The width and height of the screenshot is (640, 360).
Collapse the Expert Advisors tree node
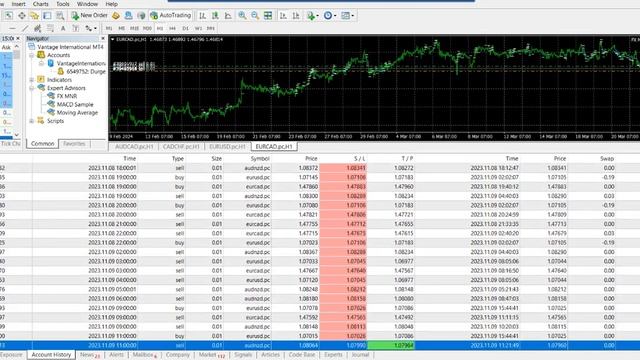(32, 88)
